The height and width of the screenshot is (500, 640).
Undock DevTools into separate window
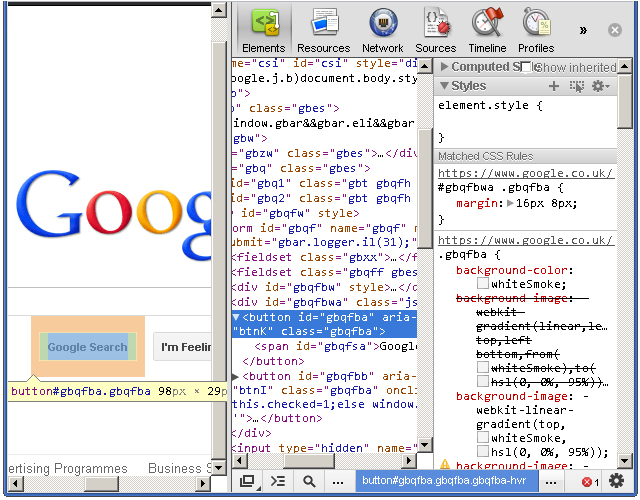[247, 482]
